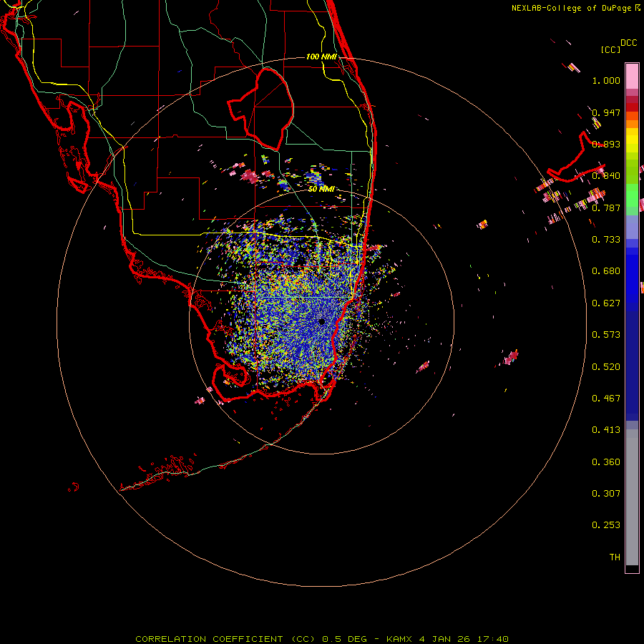This screenshot has width=644, height=644.
Task: Click the DCC product label above color bar
Action: tap(629, 43)
